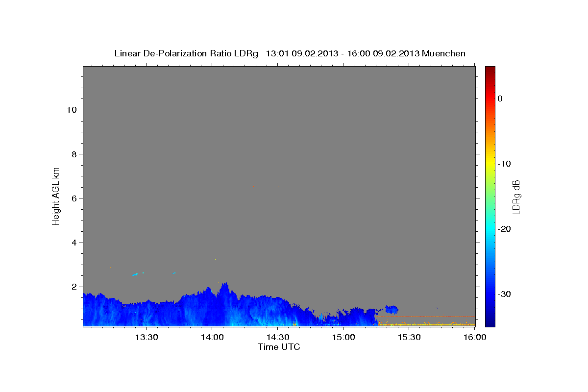The height and width of the screenshot is (392, 588).
Task: Click the colorbar value -10
Action: point(505,164)
